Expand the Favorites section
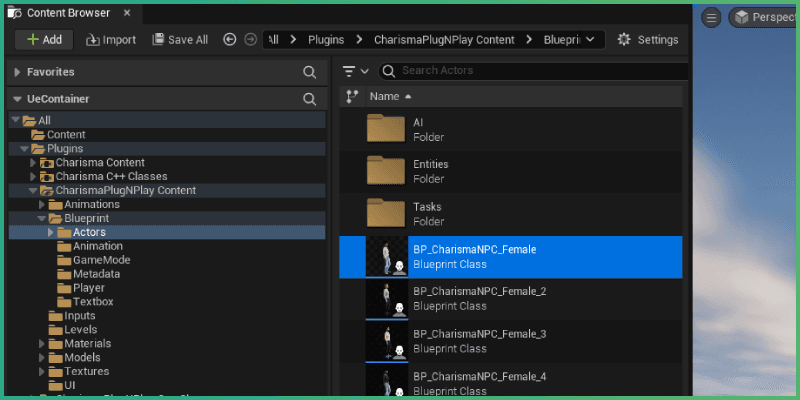The height and width of the screenshot is (400, 800). click(x=17, y=72)
